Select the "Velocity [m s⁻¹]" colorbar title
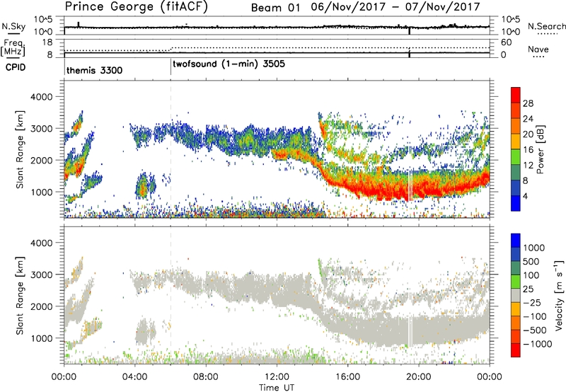566x392 pixels. click(559, 295)
